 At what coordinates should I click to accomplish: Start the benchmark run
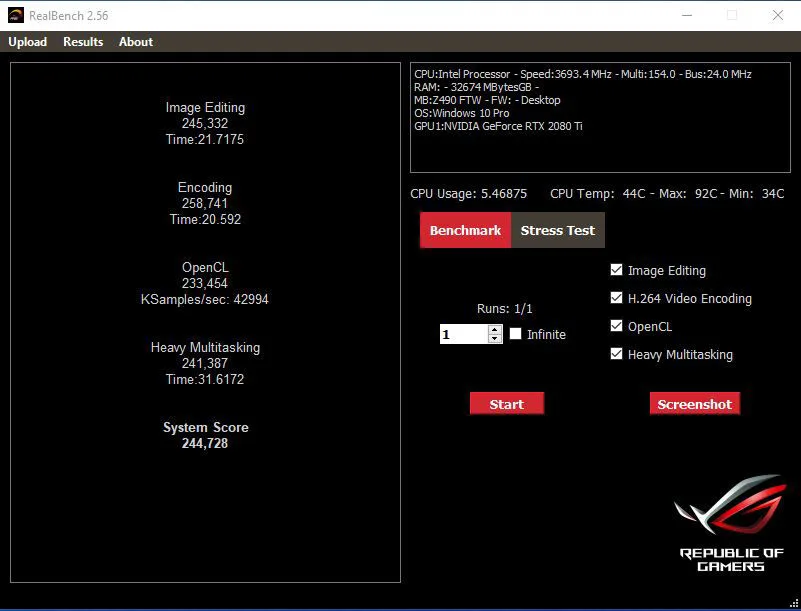507,404
